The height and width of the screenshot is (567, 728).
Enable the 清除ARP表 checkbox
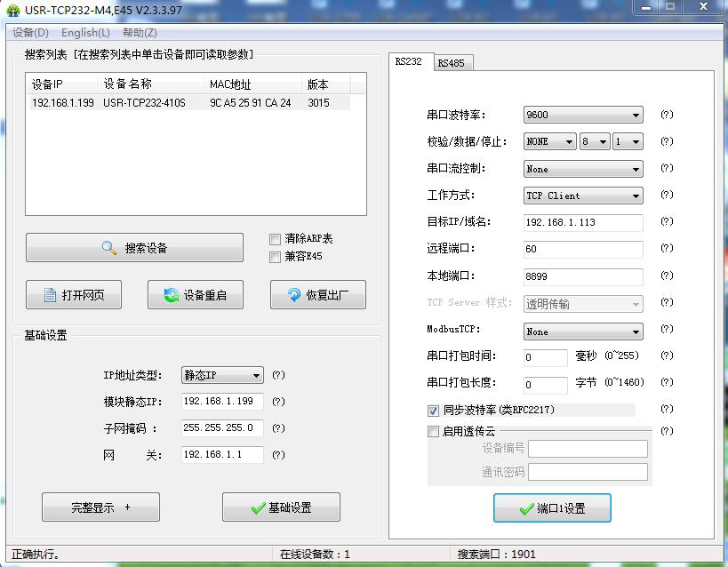pyautogui.click(x=275, y=239)
